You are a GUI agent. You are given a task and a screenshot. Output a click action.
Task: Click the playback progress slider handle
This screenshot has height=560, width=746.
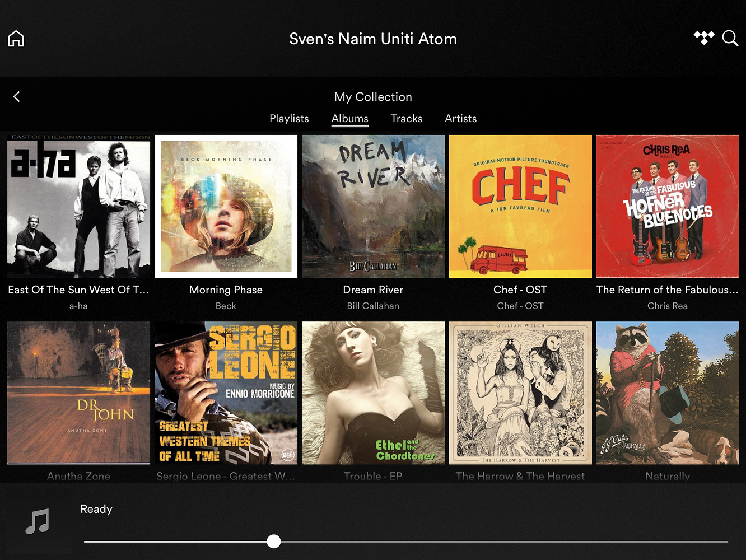pyautogui.click(x=274, y=542)
